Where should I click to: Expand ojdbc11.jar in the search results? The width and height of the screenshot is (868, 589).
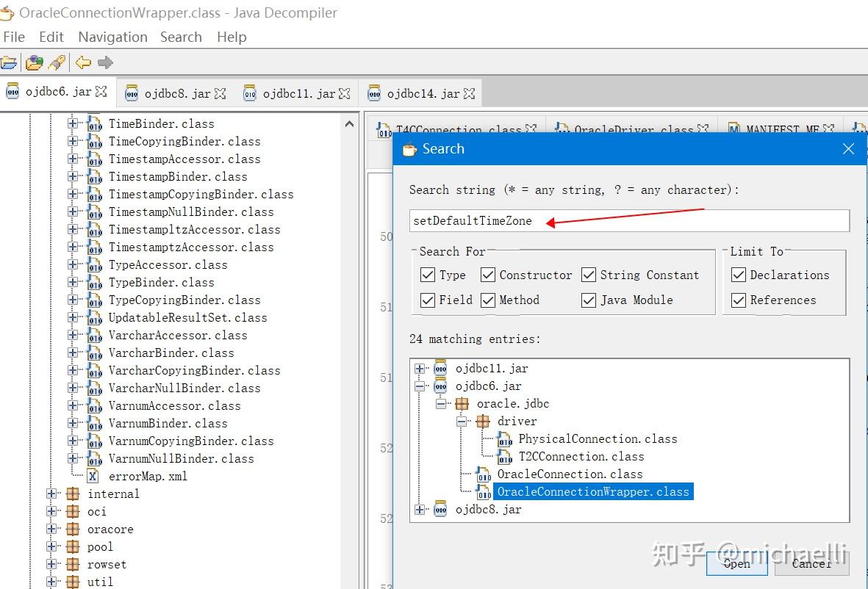pos(421,368)
